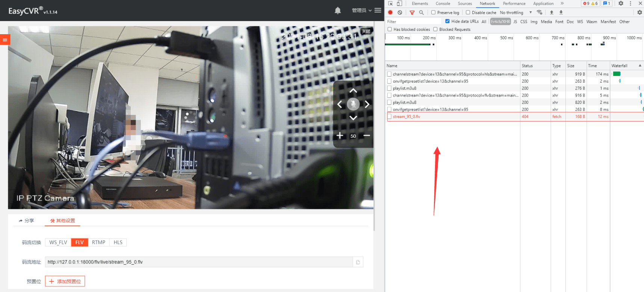The image size is (644, 292).
Task: Open the hamburger menu in the header
Action: [x=378, y=11]
